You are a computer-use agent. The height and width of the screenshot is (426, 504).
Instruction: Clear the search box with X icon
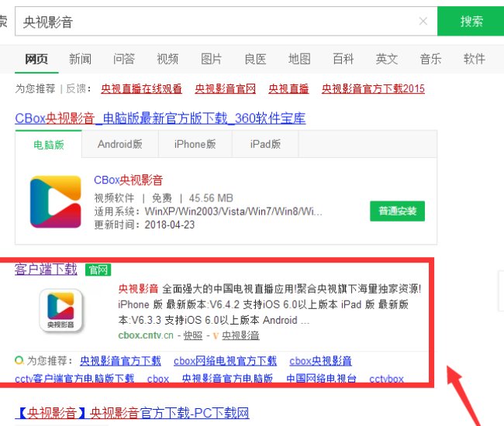[423, 21]
